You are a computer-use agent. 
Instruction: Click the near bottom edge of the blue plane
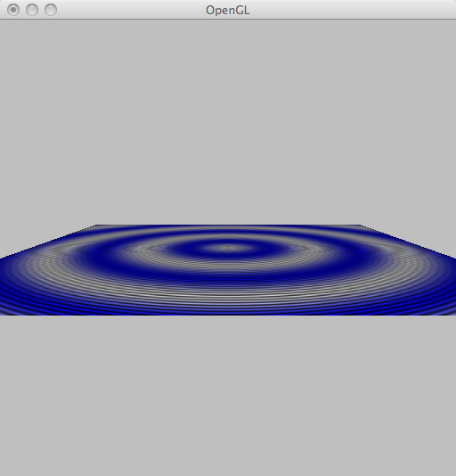click(227, 315)
